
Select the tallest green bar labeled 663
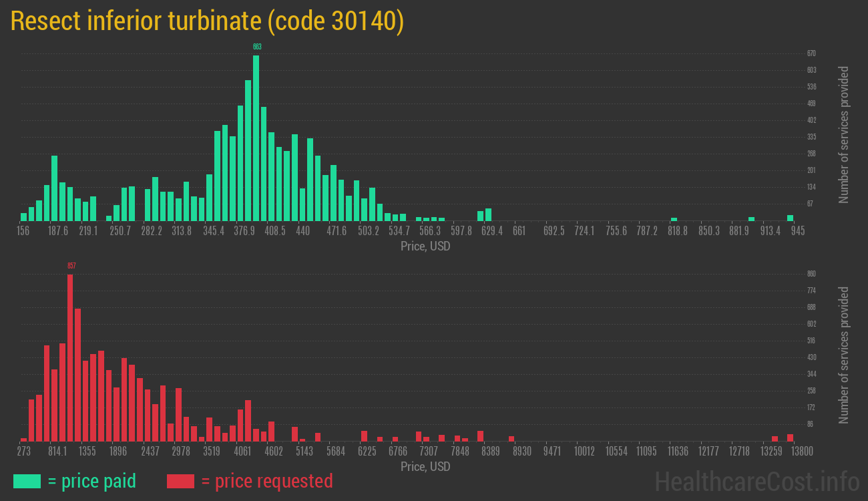[x=256, y=138]
